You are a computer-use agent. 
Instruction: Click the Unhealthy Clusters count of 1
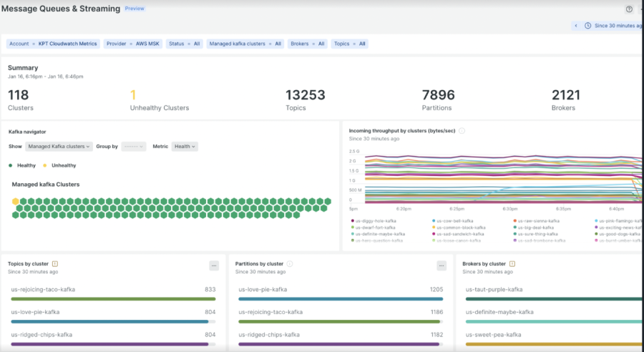pyautogui.click(x=132, y=95)
